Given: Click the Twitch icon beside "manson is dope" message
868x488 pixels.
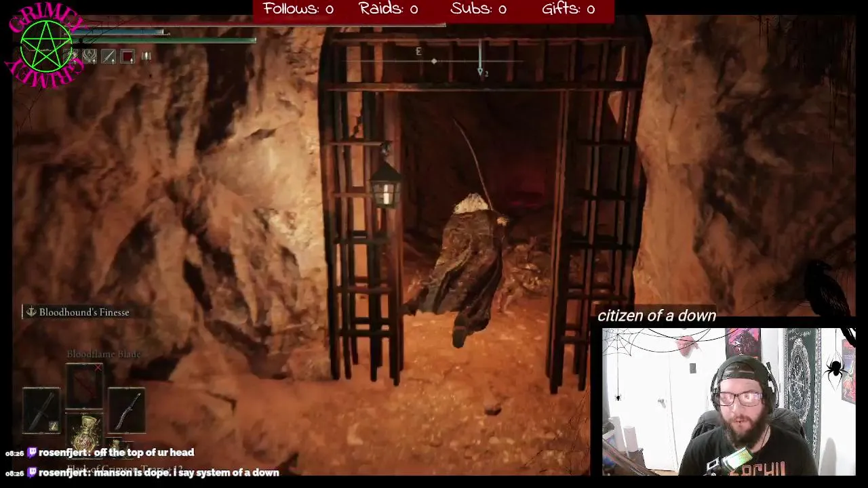Looking at the screenshot, I should (32, 472).
